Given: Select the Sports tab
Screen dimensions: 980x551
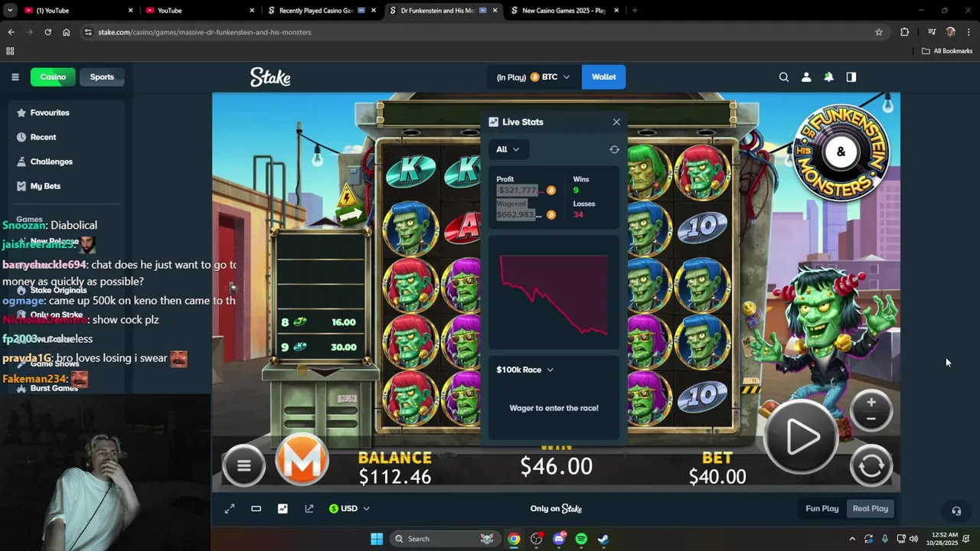Looking at the screenshot, I should (x=102, y=77).
